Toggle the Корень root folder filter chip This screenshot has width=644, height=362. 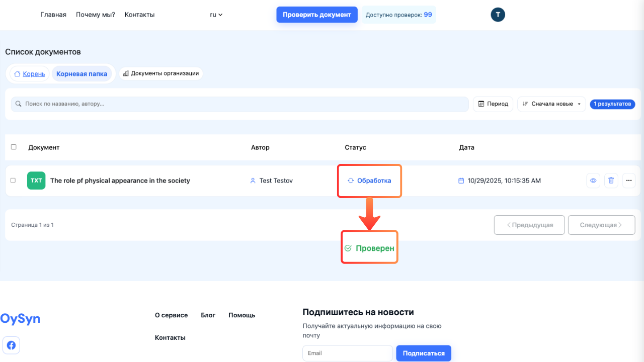tap(29, 73)
